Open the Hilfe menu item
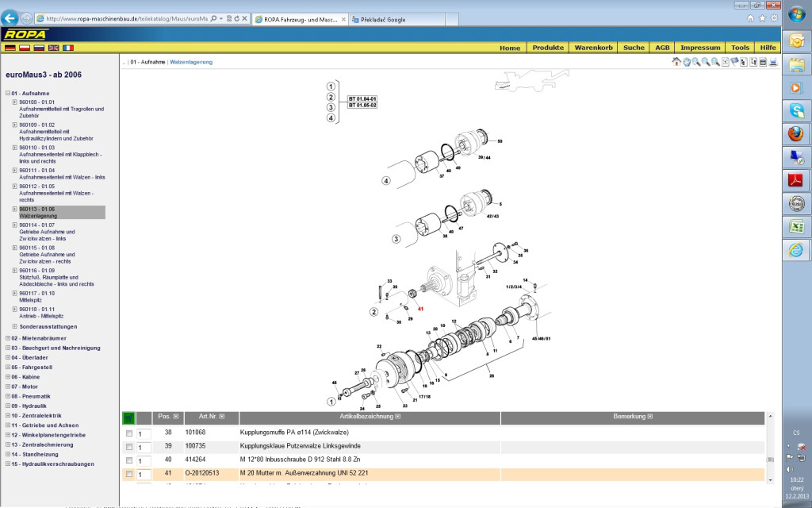The height and width of the screenshot is (508, 812). click(768, 48)
